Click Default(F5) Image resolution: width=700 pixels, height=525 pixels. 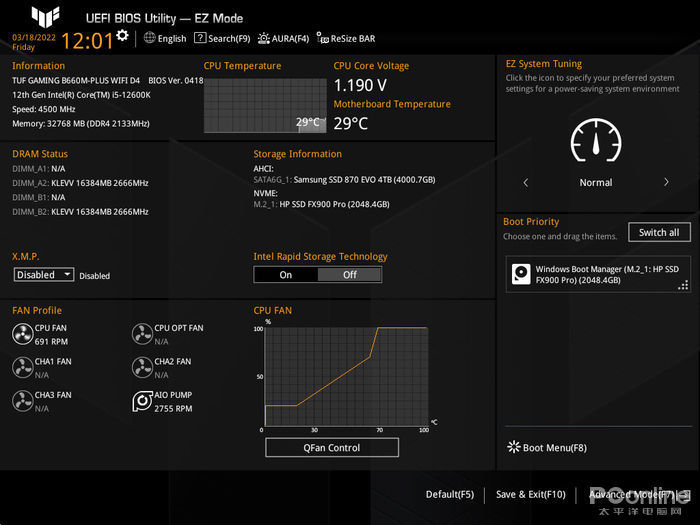pyautogui.click(x=450, y=494)
